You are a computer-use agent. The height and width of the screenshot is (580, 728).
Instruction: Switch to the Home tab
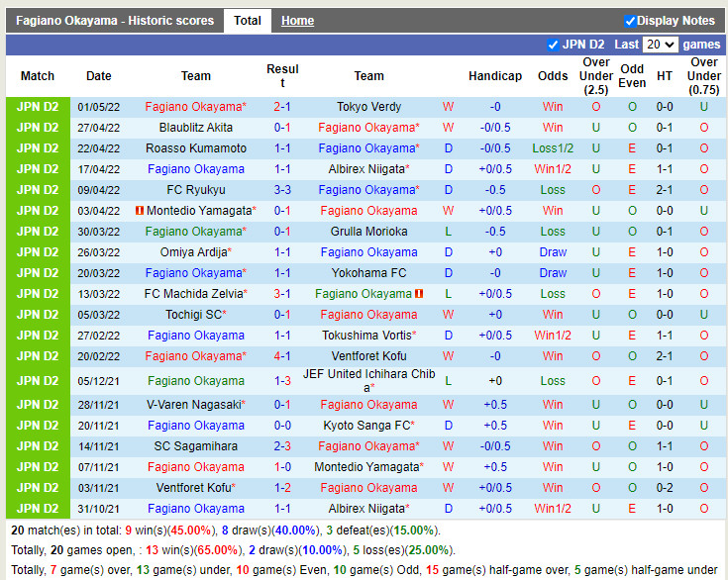(x=297, y=21)
